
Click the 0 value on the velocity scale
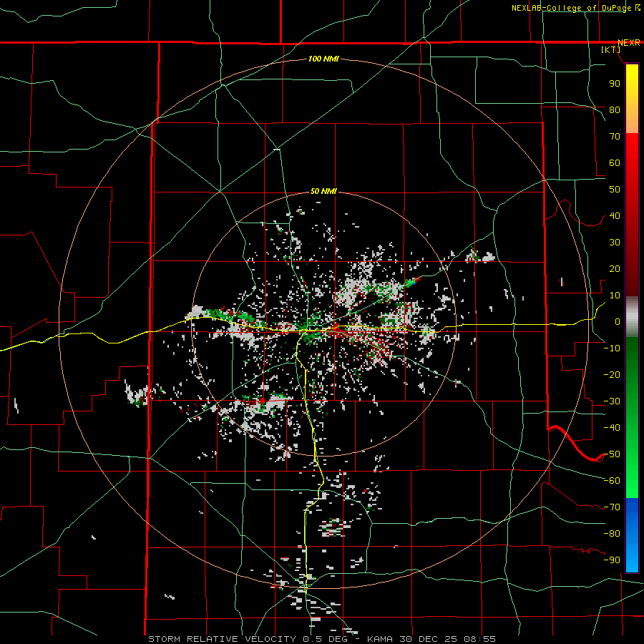pyautogui.click(x=618, y=322)
